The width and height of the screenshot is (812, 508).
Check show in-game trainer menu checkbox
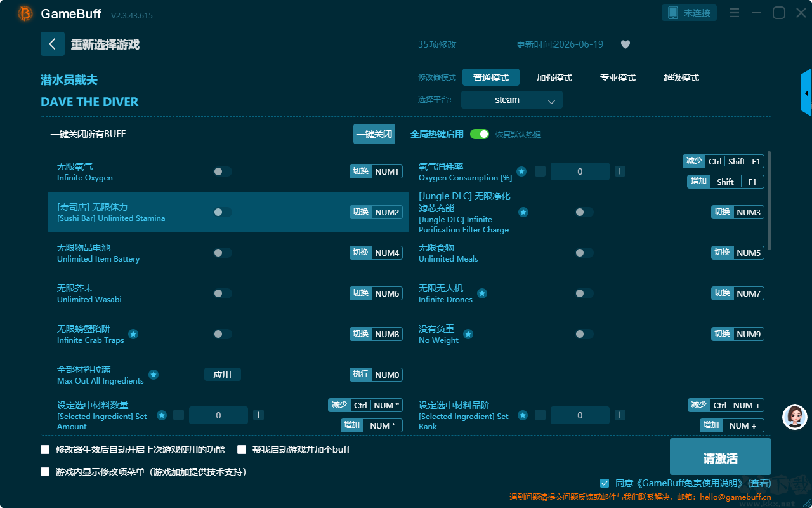pos(45,472)
